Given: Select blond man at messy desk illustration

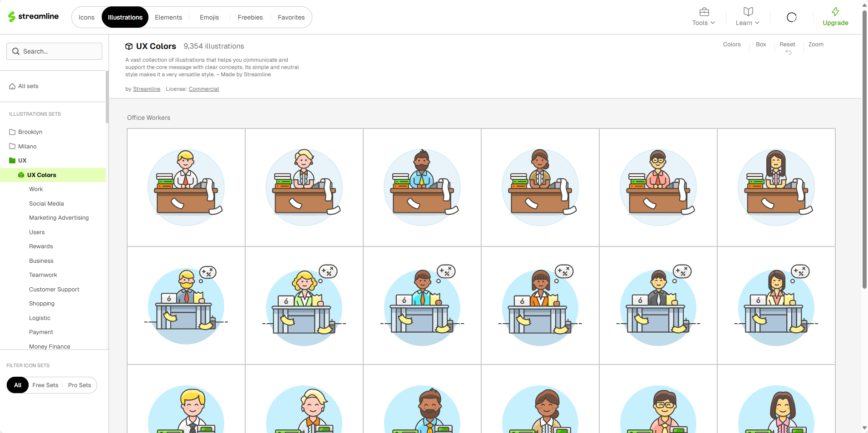Looking at the screenshot, I should pyautogui.click(x=186, y=187).
